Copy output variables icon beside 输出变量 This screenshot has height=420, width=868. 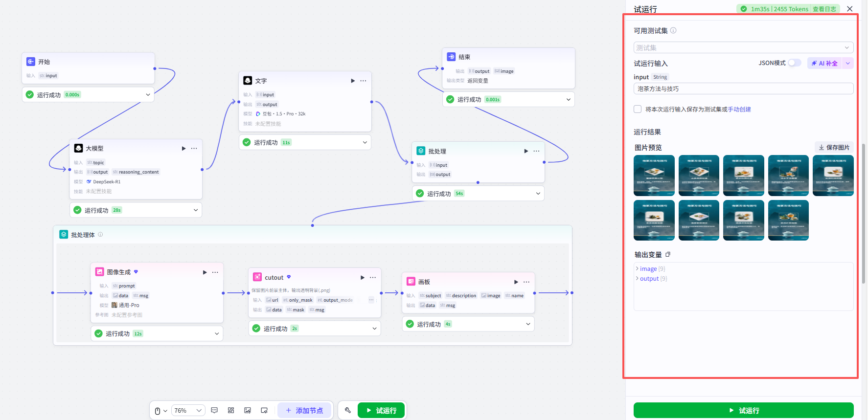(x=668, y=254)
